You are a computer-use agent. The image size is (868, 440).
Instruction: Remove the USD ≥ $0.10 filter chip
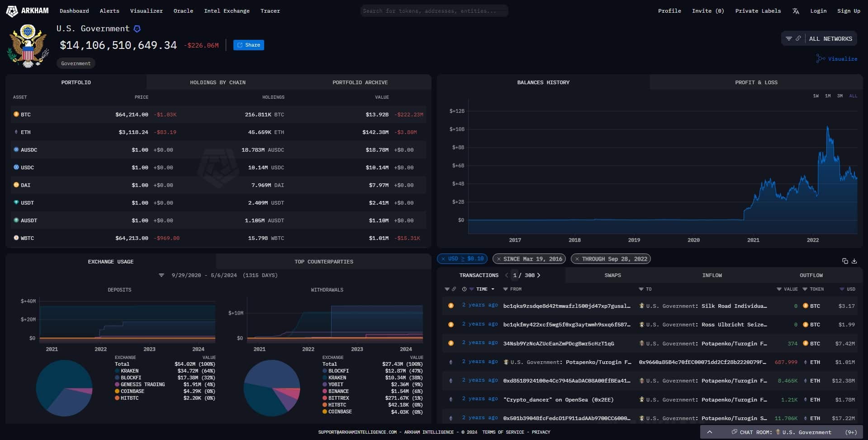[x=443, y=259]
